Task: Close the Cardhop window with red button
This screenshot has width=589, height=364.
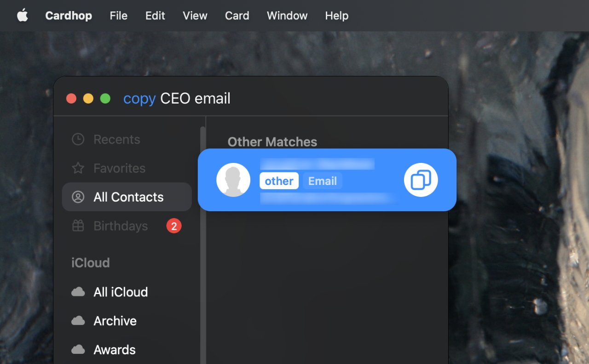Action: [x=71, y=98]
